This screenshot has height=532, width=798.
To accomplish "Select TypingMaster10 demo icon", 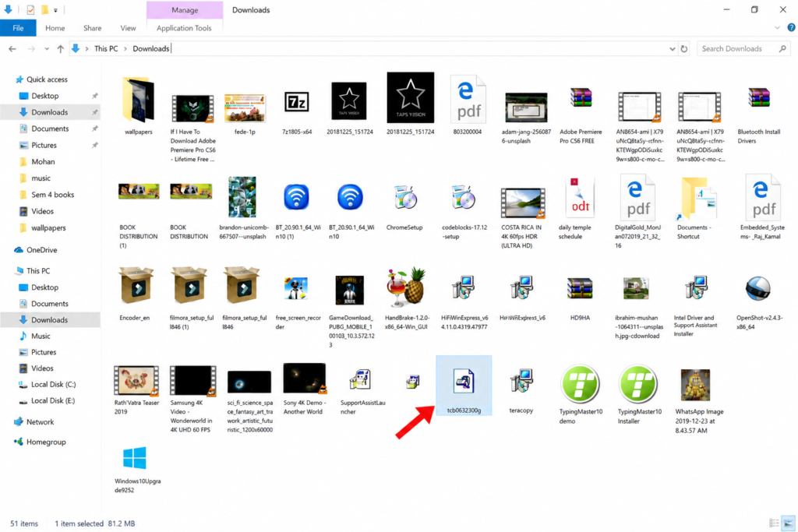I will [580, 384].
